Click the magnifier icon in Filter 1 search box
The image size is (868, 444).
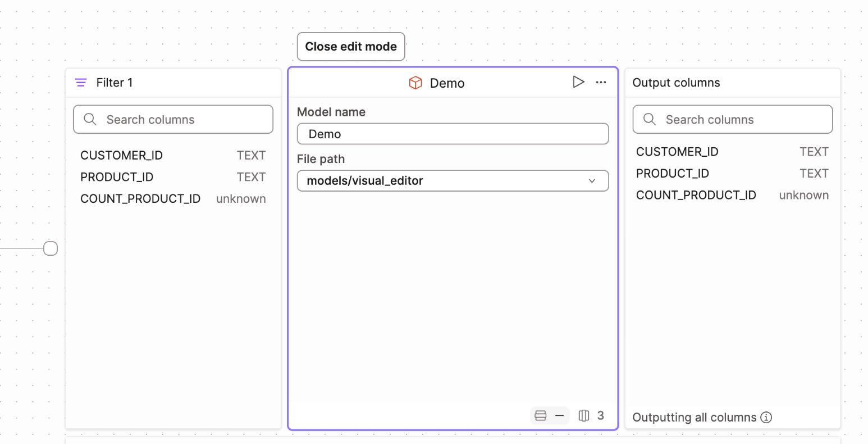tap(90, 119)
